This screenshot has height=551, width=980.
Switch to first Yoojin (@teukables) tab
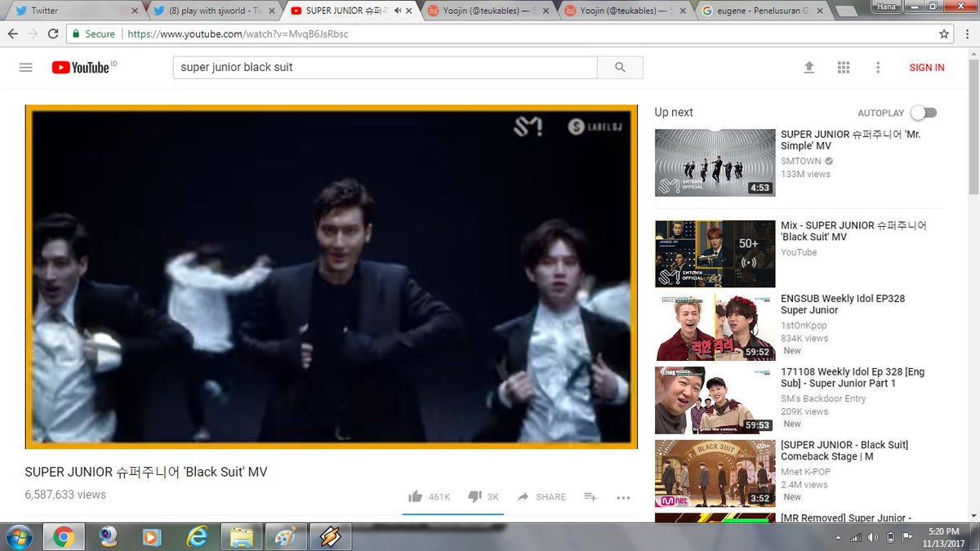click(x=488, y=11)
